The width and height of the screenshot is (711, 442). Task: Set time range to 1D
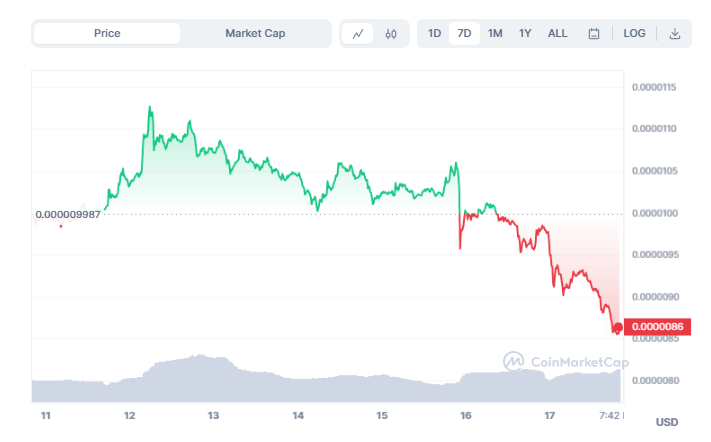coord(435,33)
